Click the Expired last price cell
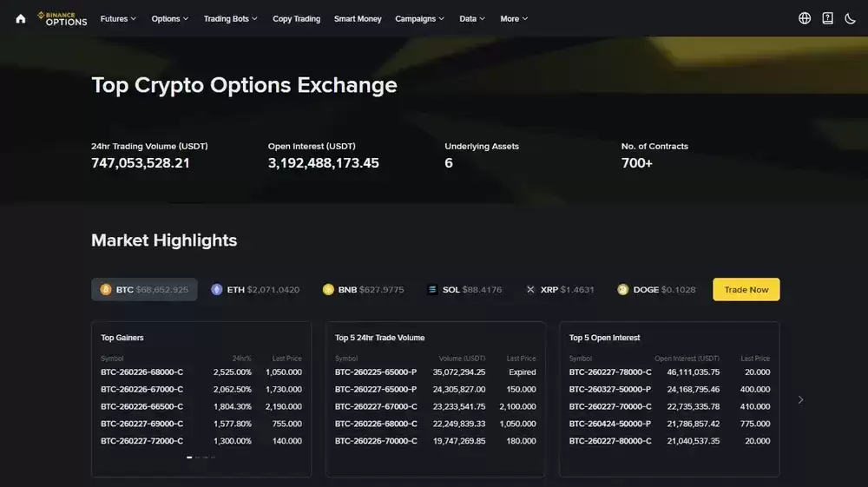The height and width of the screenshot is (487, 868). (522, 372)
